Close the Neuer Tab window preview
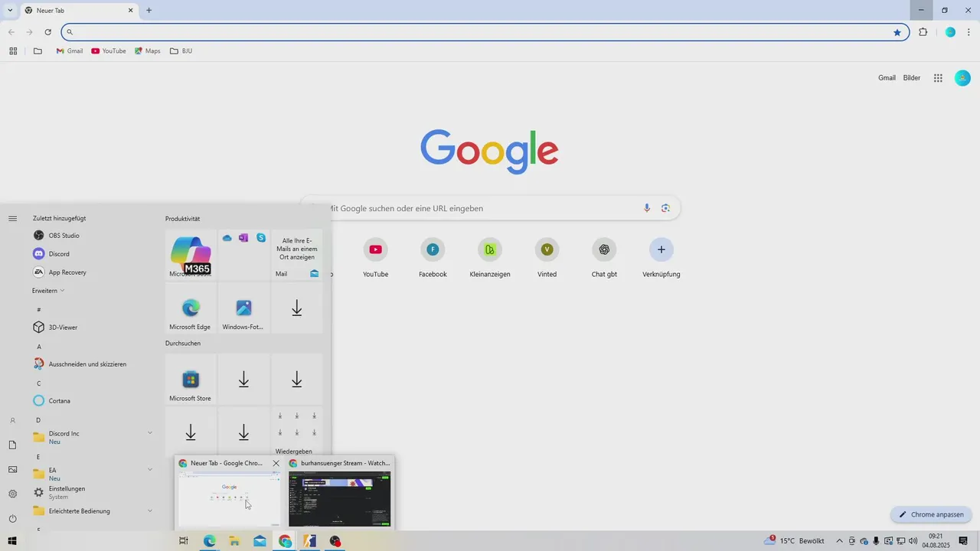Image resolution: width=980 pixels, height=551 pixels. [x=276, y=464]
